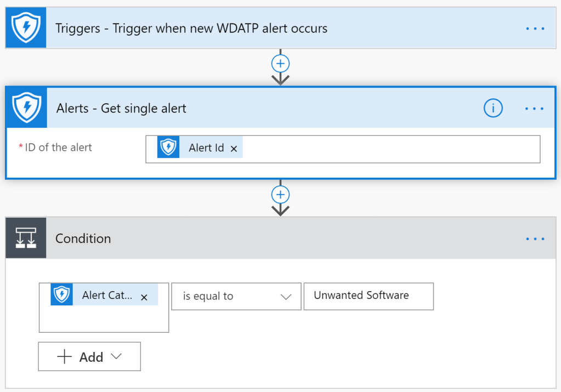Open Get single alert ellipsis menu
The image size is (561, 392).
tap(535, 108)
